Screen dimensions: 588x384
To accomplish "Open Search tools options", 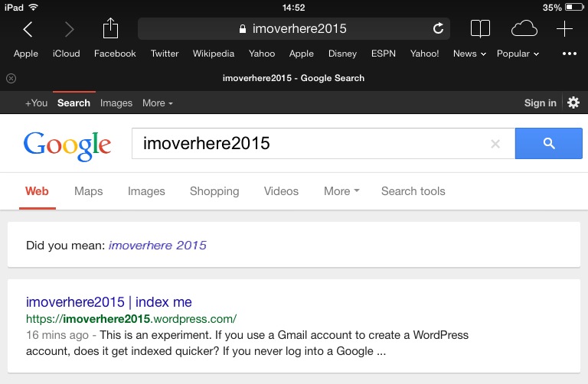I will (x=413, y=191).
